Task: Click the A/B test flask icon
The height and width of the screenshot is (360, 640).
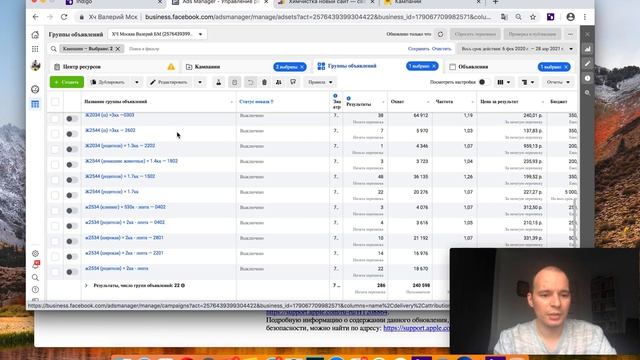Action: (x=219, y=82)
